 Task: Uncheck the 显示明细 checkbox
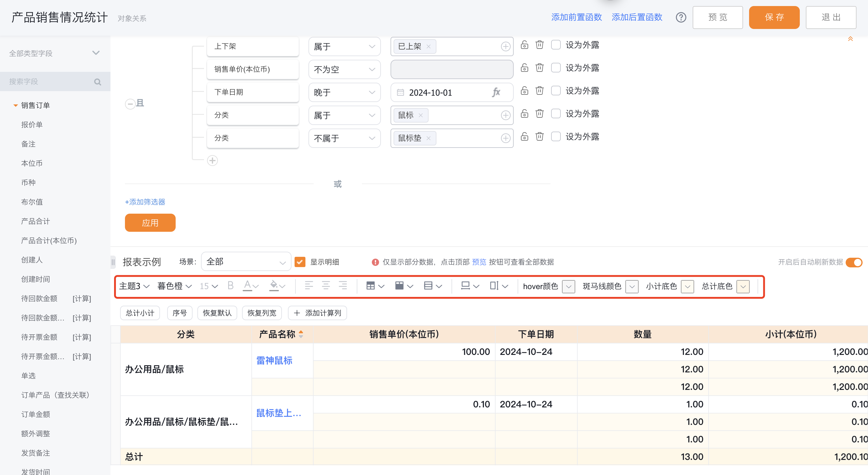300,262
